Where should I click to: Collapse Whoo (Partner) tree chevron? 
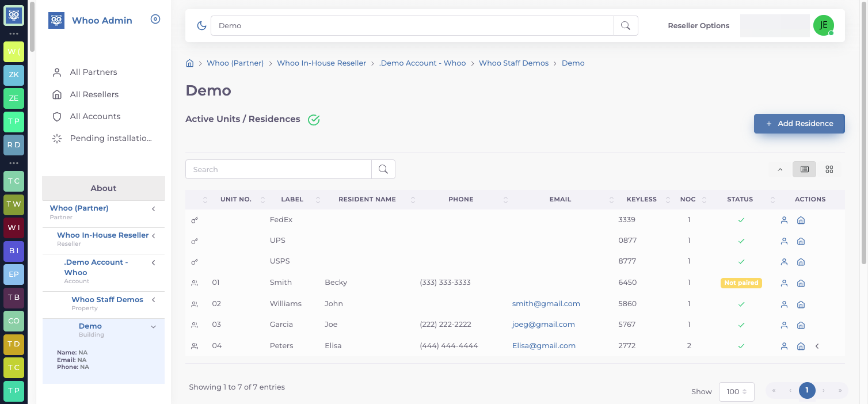pyautogui.click(x=154, y=209)
